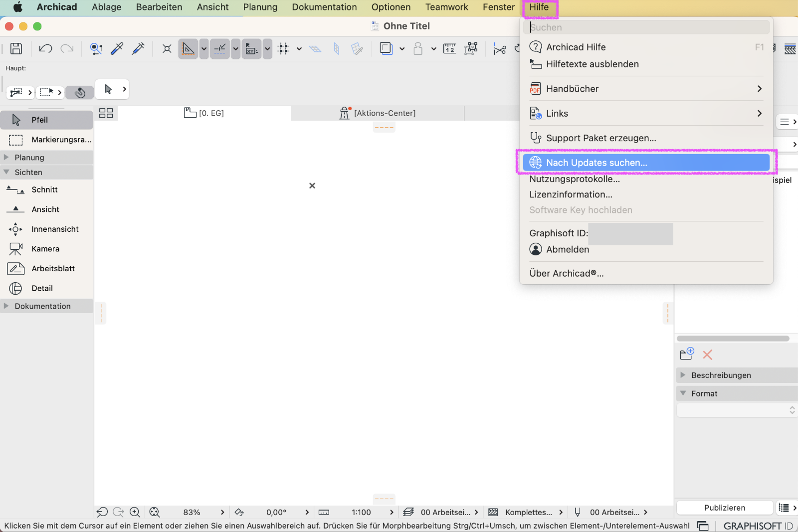
Task: Click the red X delete icon
Action: point(707,355)
